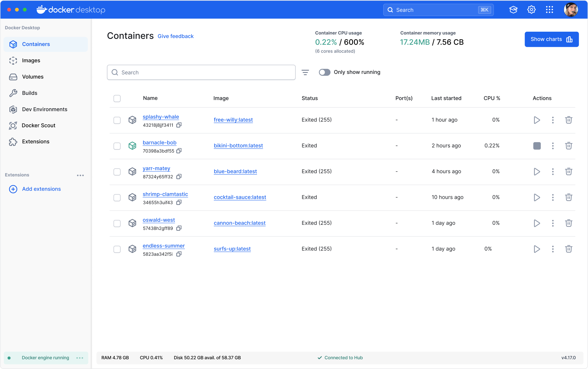This screenshot has height=369, width=588.
Task: Click the barnacle-bob stop action button
Action: tap(537, 145)
